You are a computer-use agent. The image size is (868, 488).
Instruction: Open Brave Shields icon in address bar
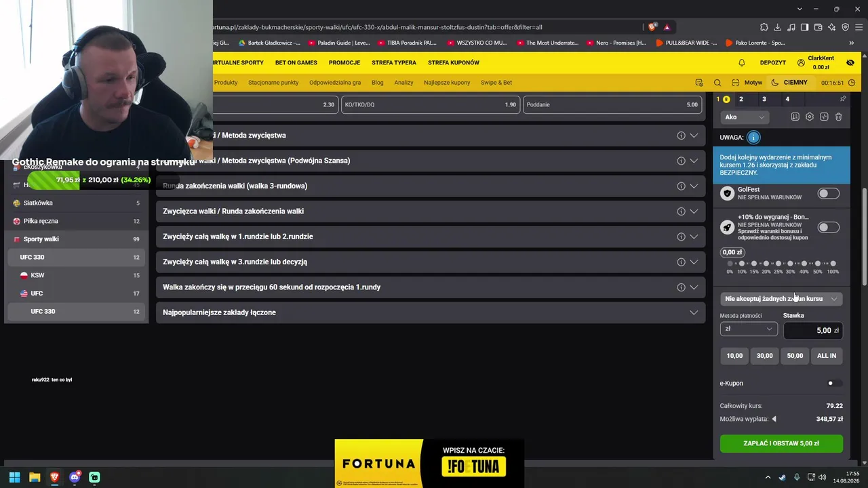coord(652,27)
